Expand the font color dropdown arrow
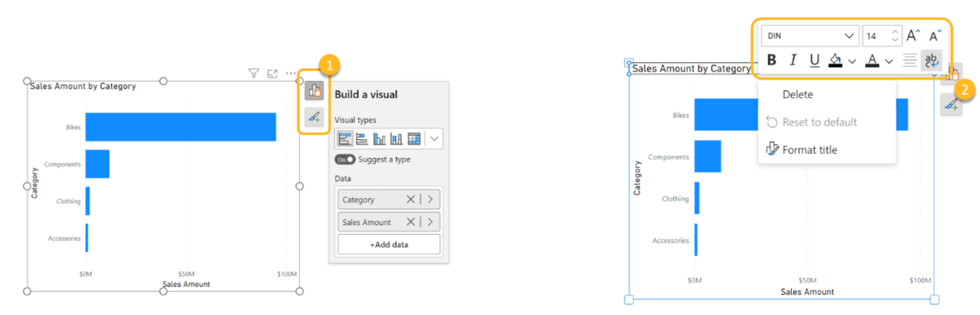 coord(889,61)
